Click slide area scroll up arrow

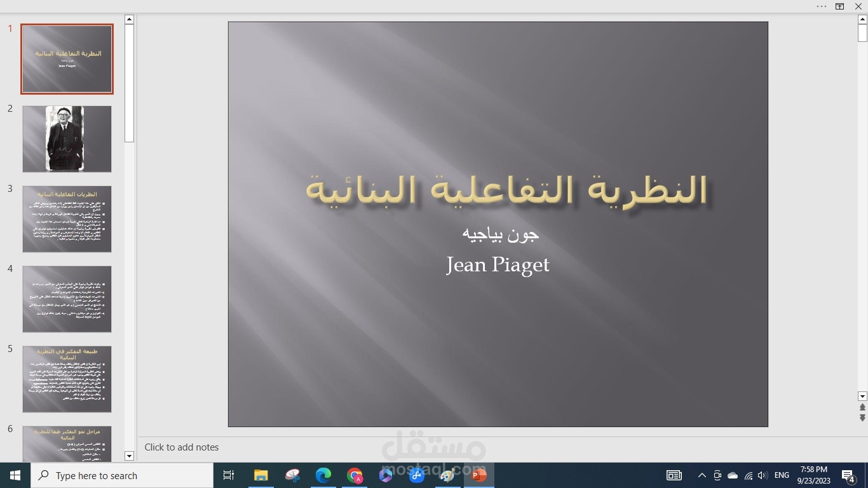(x=862, y=19)
